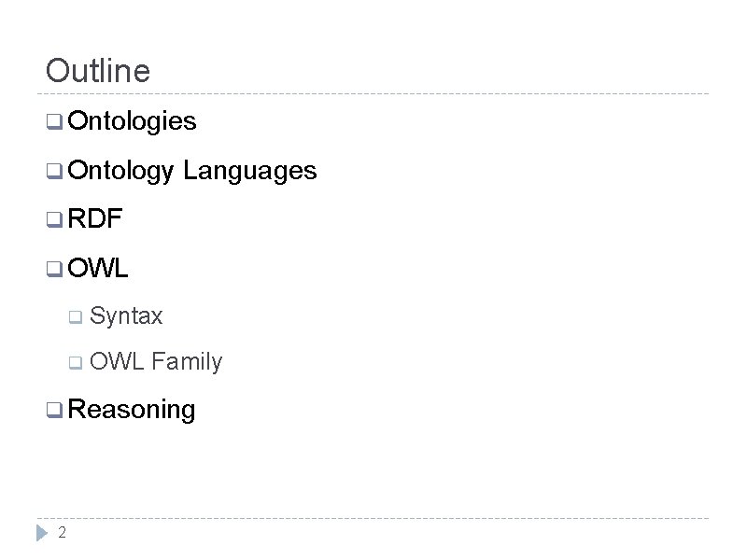Select the Reasoning outline item text
747x560 pixels.
[132, 409]
